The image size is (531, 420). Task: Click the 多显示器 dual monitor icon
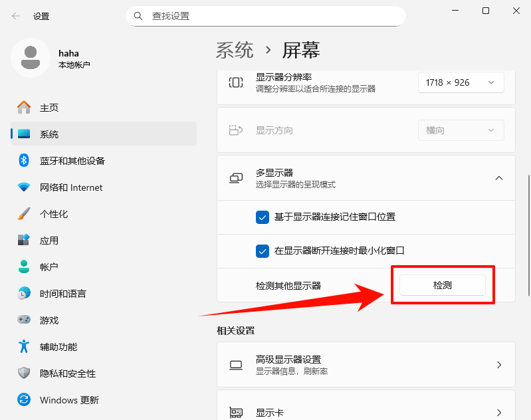[236, 178]
